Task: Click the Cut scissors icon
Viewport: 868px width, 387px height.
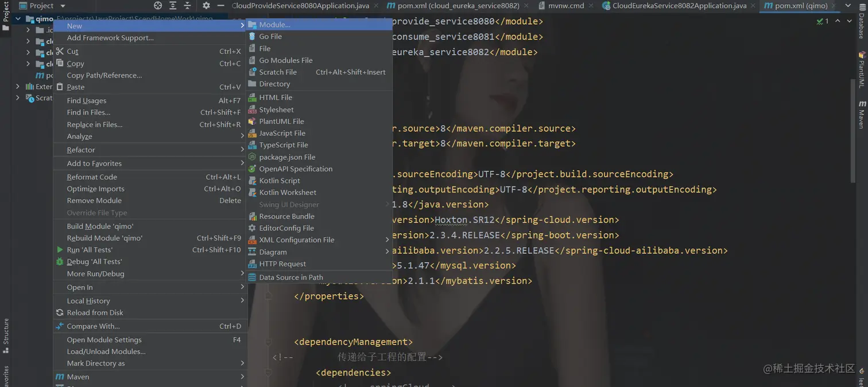Action: (x=60, y=51)
